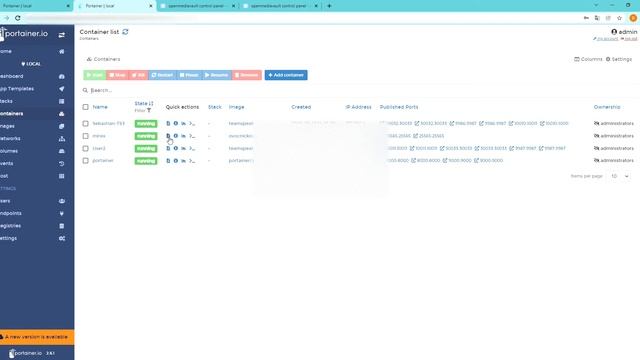Click the Resume containers button

click(216, 75)
